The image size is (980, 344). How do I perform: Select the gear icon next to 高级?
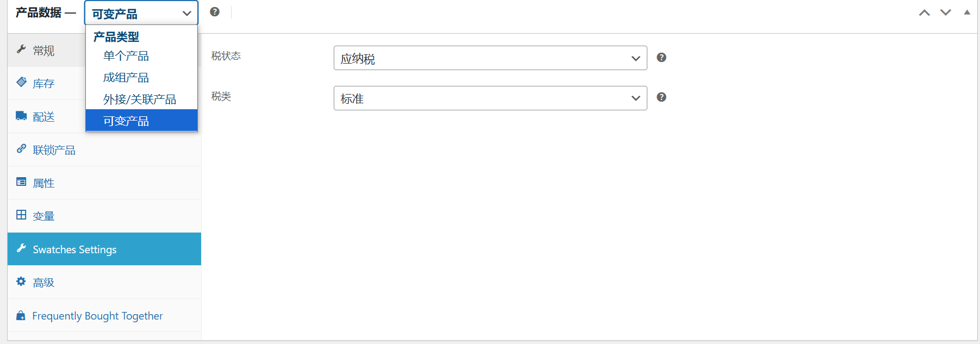(x=21, y=282)
